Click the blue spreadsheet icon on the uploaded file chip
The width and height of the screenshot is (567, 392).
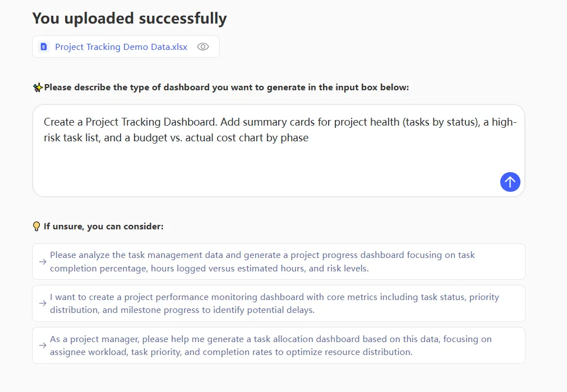(x=44, y=47)
